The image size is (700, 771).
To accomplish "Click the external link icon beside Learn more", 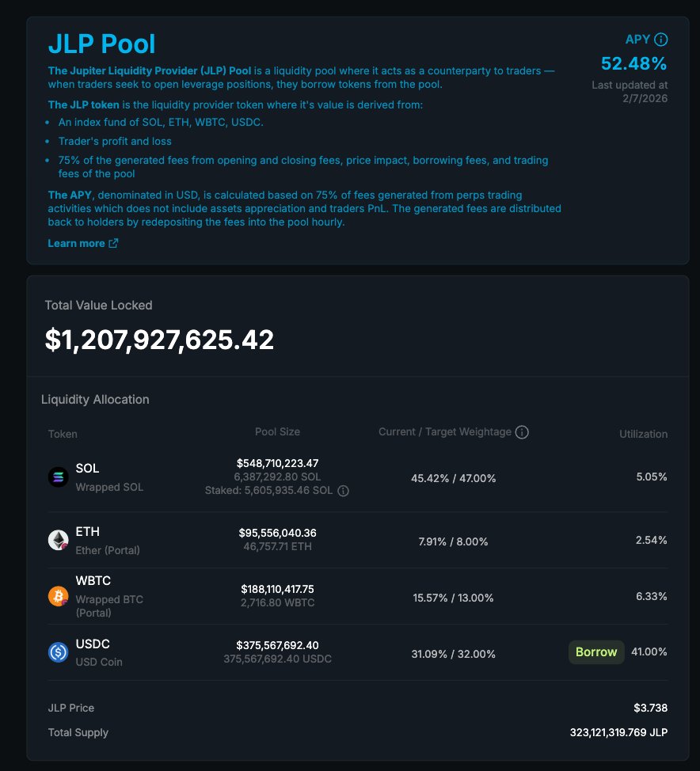I will pos(113,243).
